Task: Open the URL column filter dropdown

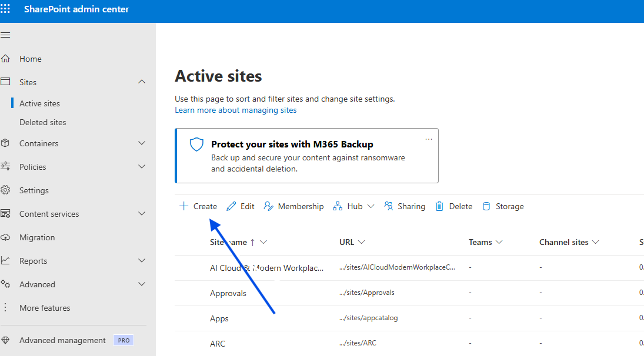Action: tap(361, 242)
